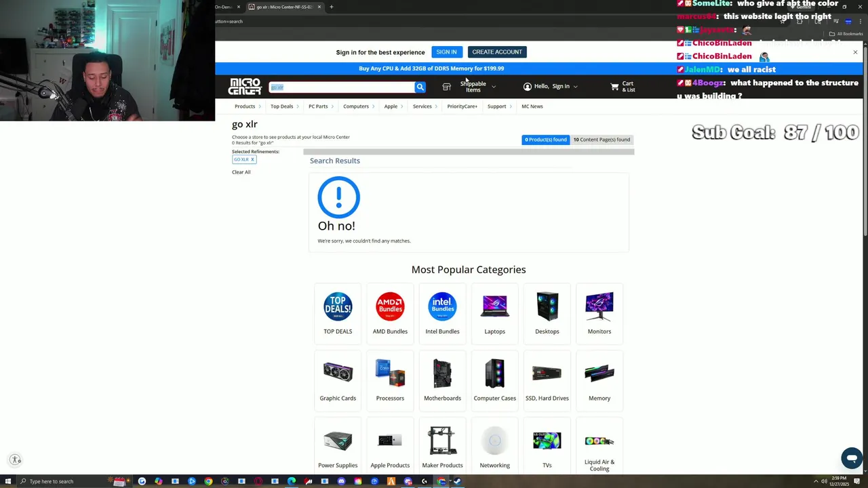This screenshot has width=868, height=488.
Task: Click the Clear All link
Action: click(x=241, y=172)
